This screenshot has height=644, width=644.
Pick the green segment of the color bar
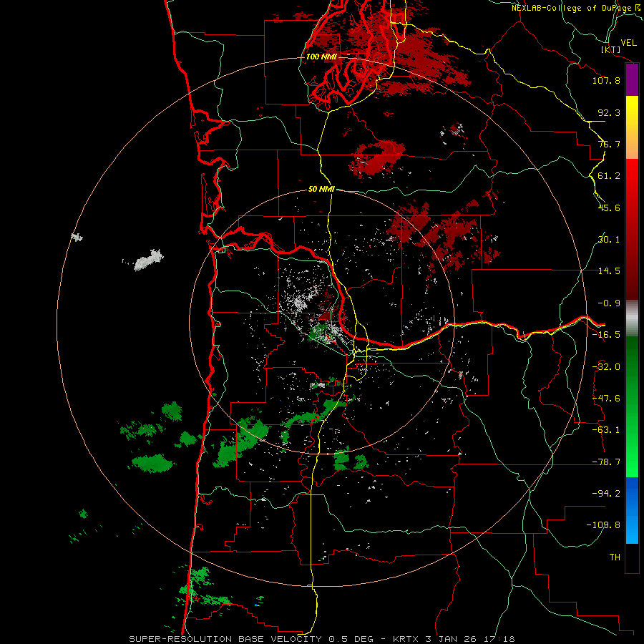632,406
